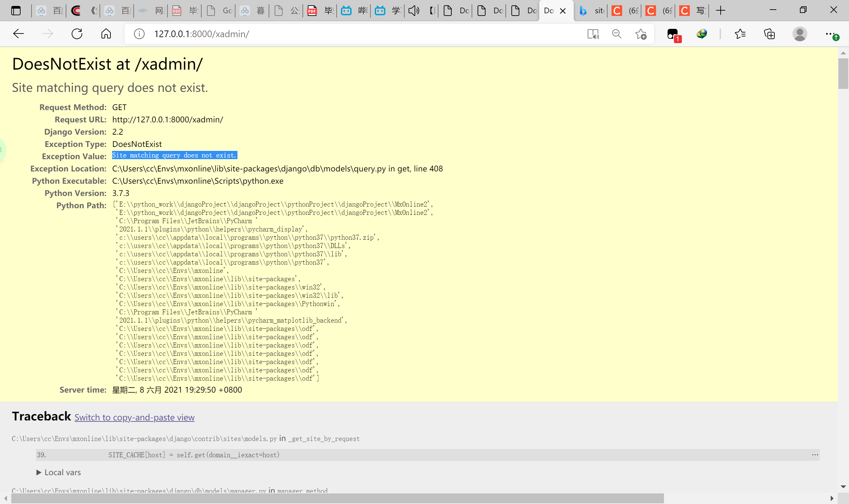Open the favorites list icon
Screen dimensions: 849x504
(x=740, y=34)
